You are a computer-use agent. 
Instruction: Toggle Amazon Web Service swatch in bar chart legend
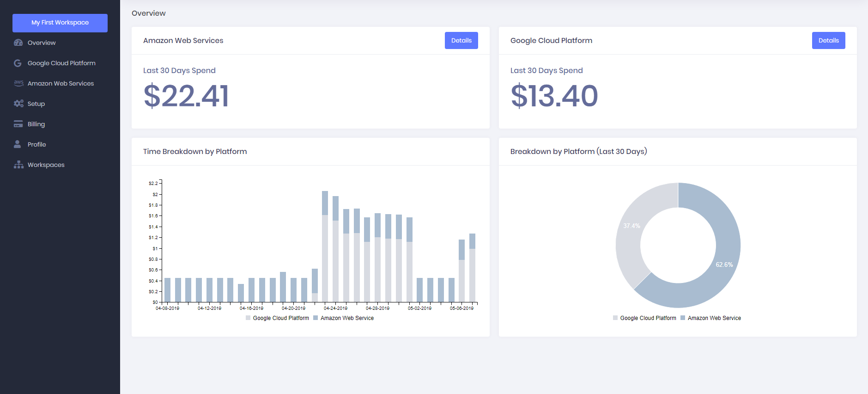[316, 318]
